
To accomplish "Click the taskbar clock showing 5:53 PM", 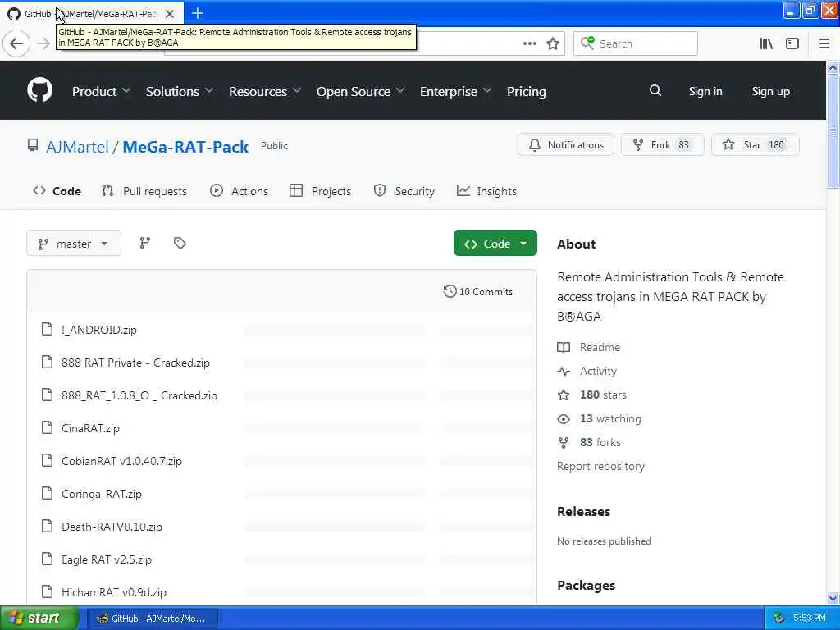I will coord(810,618).
